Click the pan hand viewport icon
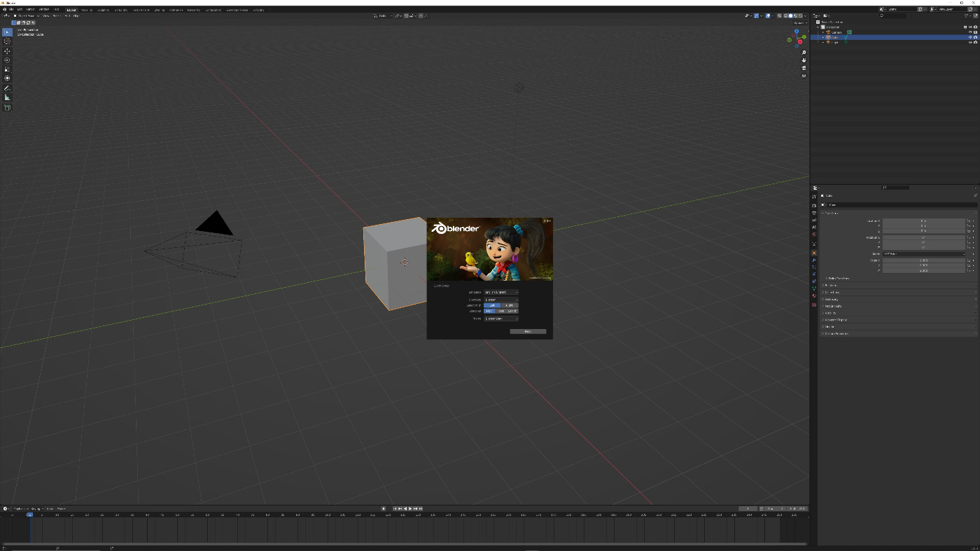 (804, 60)
